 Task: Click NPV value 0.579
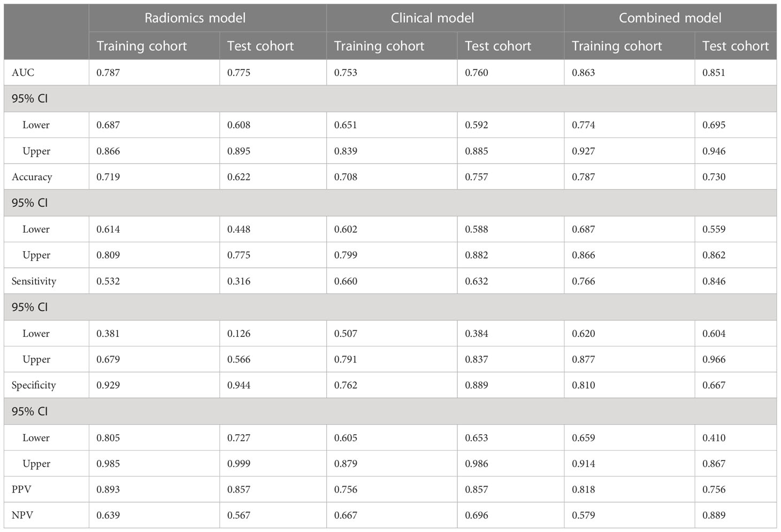click(584, 516)
